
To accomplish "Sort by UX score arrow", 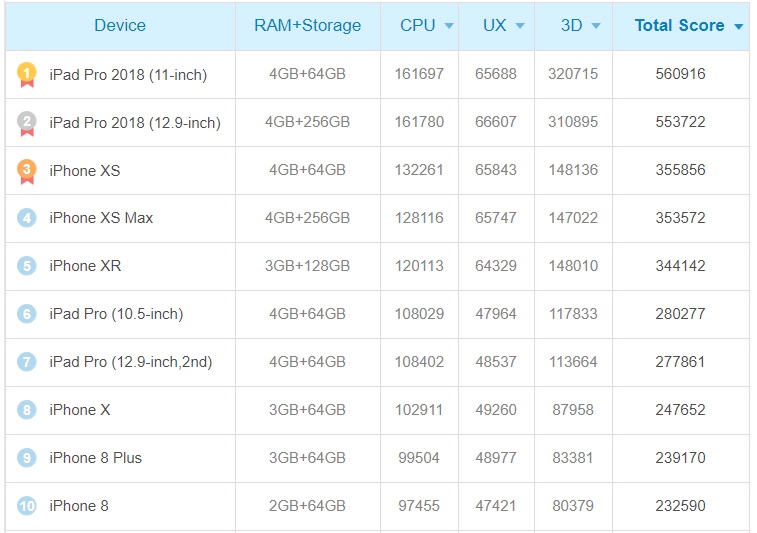I will click(x=520, y=26).
